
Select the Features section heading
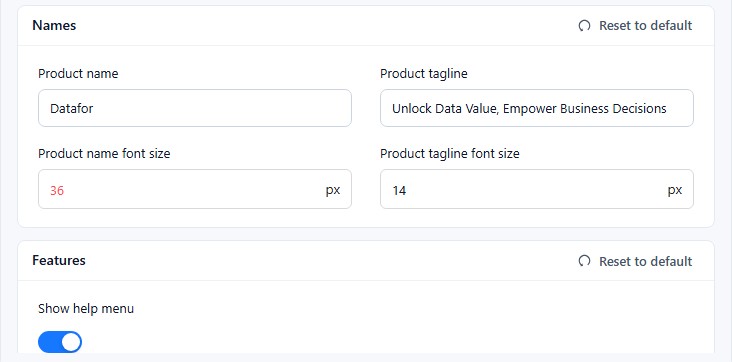[x=59, y=260]
